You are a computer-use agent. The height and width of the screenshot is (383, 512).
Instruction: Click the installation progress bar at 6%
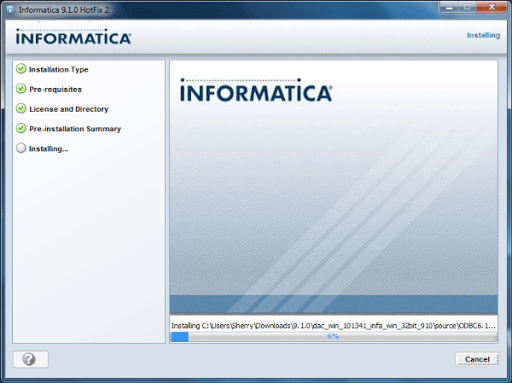point(334,337)
